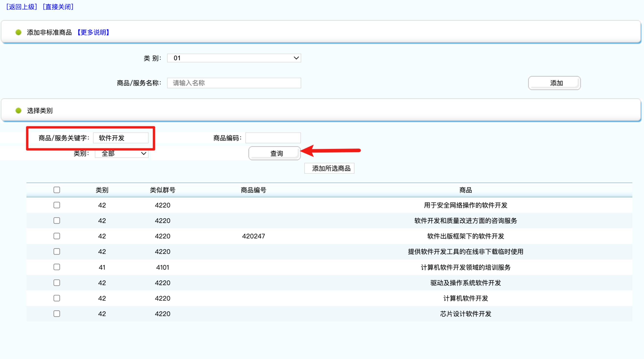Screen dimensions: 644x359
Task: Click the text 计算机软件开发
Action: (x=466, y=298)
